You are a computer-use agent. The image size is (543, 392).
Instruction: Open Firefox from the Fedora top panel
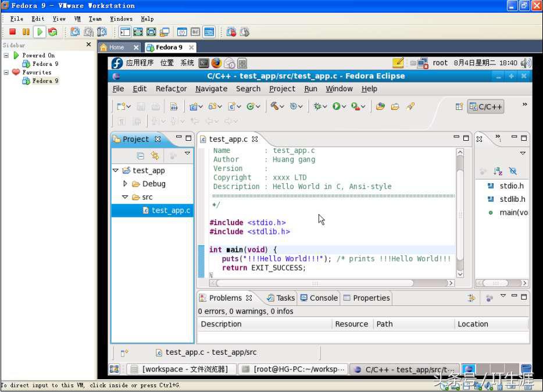coord(215,63)
